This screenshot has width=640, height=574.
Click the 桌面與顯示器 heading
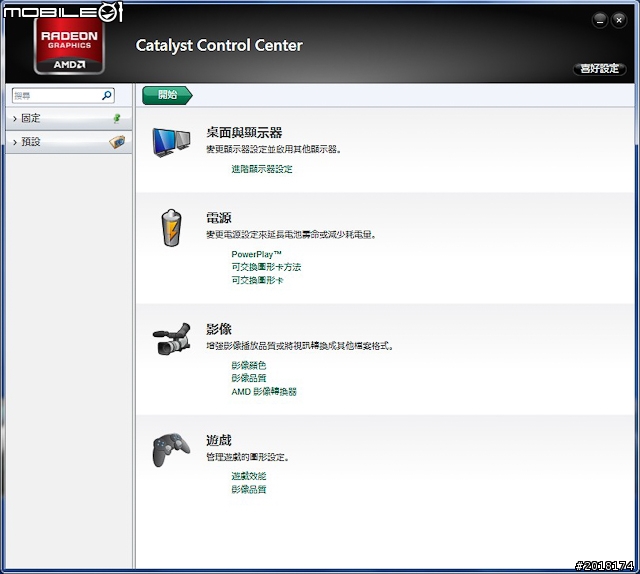click(x=244, y=133)
